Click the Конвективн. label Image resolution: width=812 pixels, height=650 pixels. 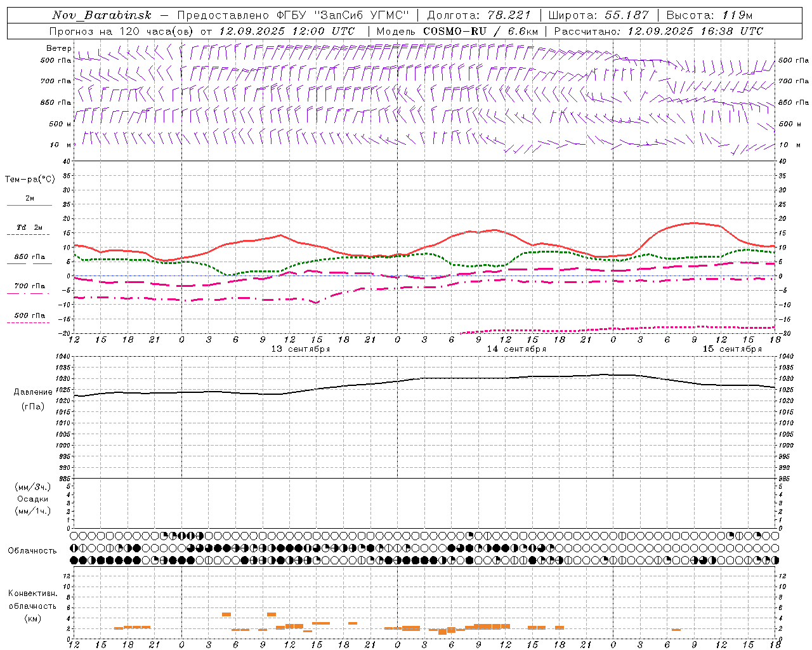[x=32, y=594]
